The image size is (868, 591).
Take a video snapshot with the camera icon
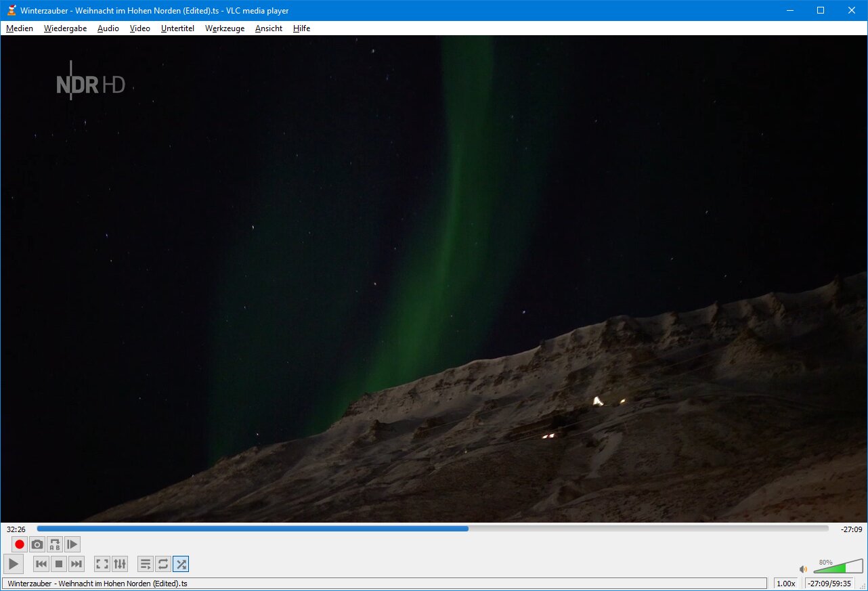[x=37, y=544]
